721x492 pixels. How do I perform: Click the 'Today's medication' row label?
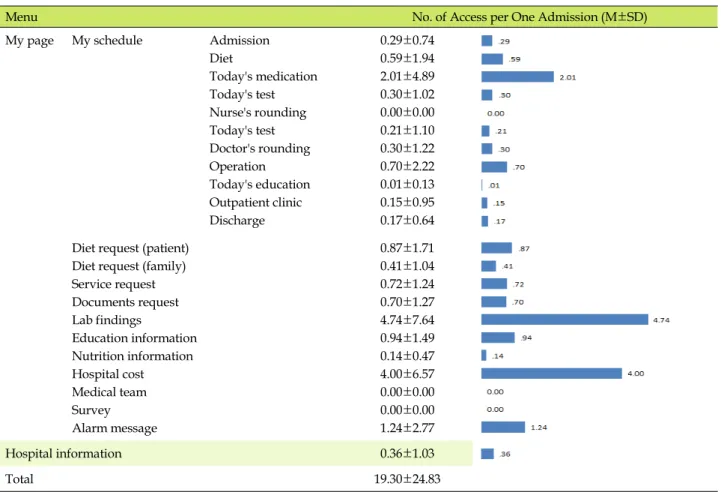pos(263,76)
